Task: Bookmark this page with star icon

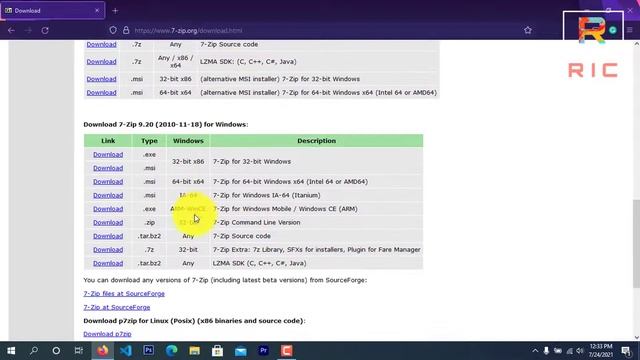Action: [528, 30]
